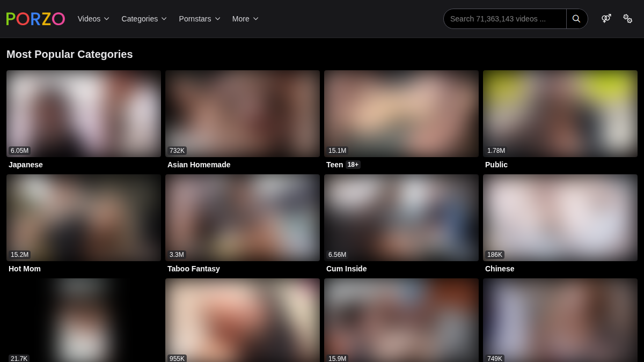Image resolution: width=644 pixels, height=362 pixels.
Task: Expand the Categories dropdown menu
Action: point(144,19)
